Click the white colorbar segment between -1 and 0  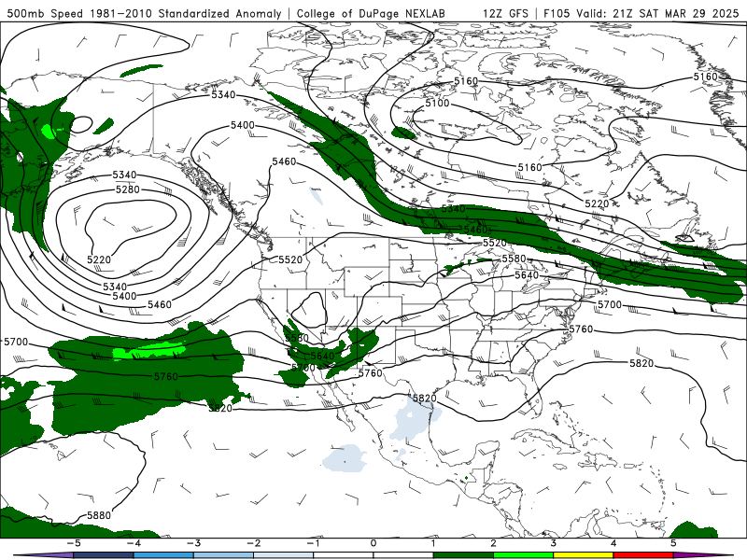344,555
